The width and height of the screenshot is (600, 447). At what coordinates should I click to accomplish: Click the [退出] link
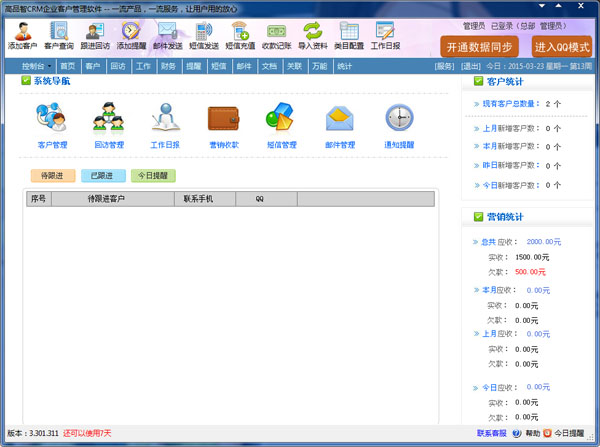point(471,66)
